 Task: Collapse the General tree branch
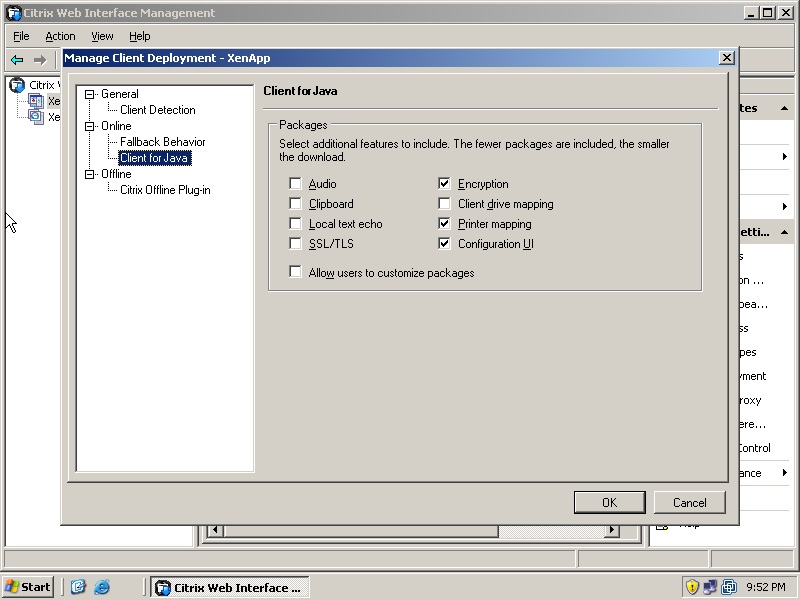tap(88, 93)
